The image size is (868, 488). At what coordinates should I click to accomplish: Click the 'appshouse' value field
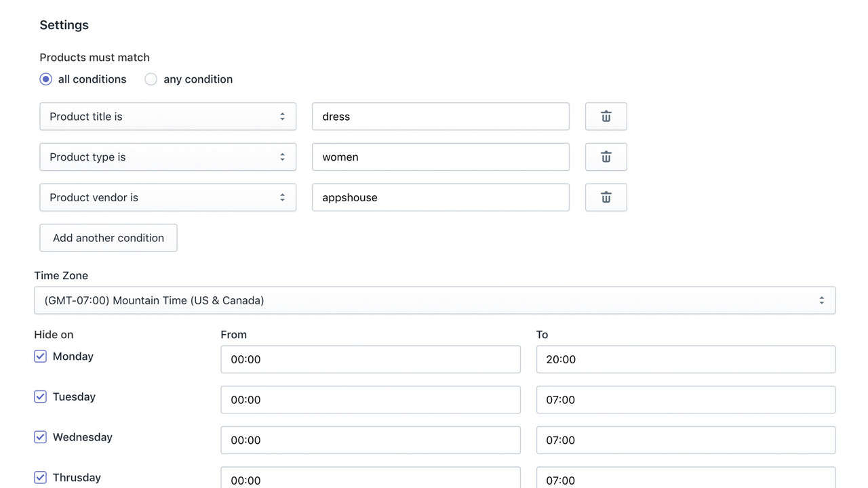click(441, 197)
